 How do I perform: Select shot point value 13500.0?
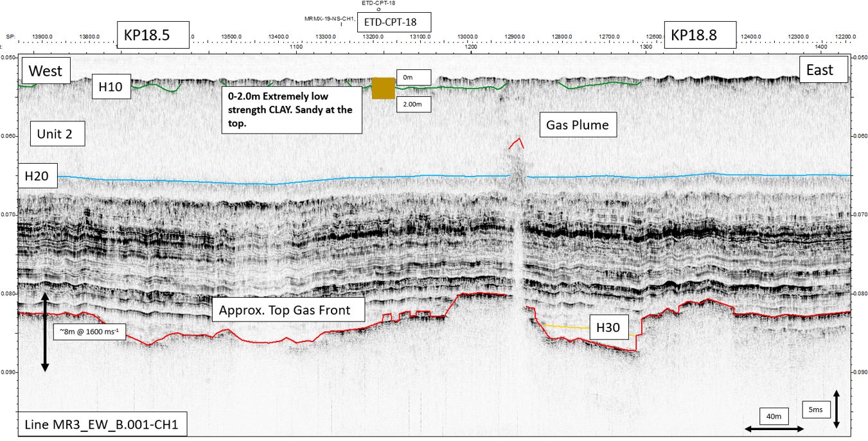[231, 37]
